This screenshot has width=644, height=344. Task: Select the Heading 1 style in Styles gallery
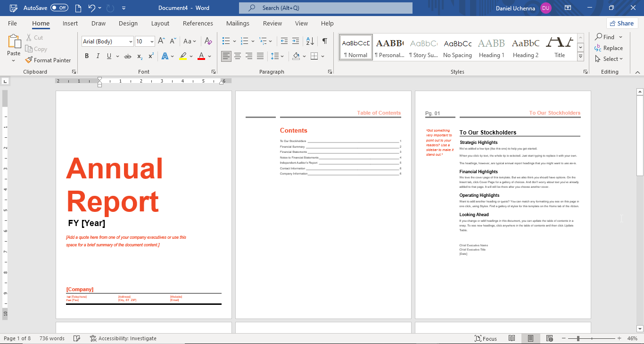coord(491,47)
